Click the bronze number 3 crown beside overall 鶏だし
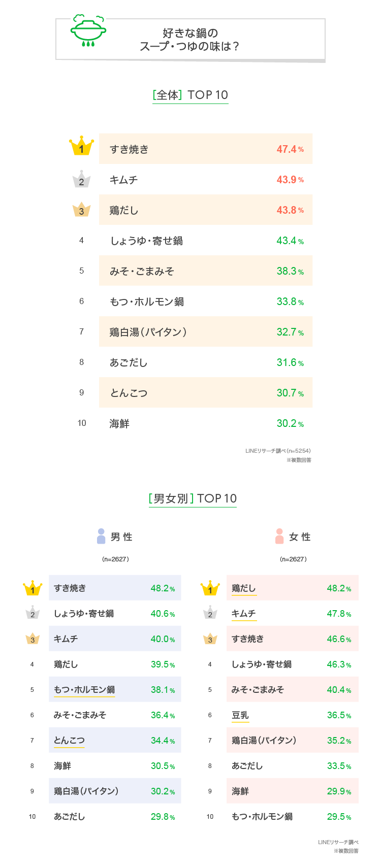 81,210
